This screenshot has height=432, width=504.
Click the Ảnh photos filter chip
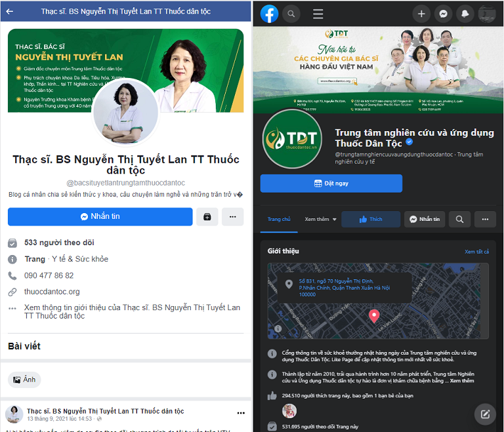(x=24, y=380)
